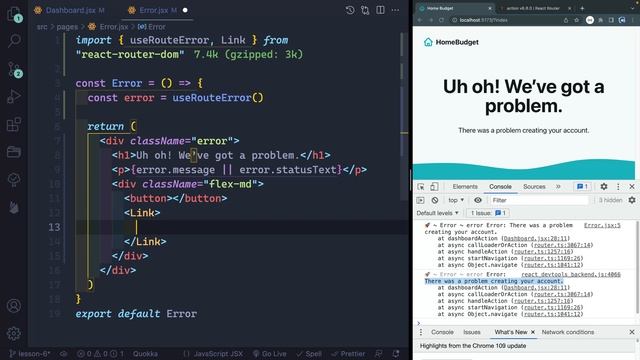Open the Manage gear in VS Code
The image size is (640, 360).
(14, 333)
